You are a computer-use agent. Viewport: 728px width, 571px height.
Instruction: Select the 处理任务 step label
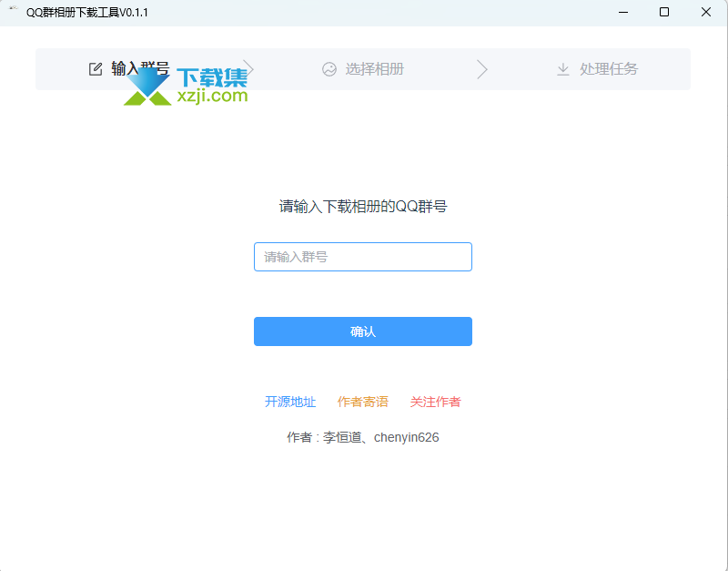609,69
